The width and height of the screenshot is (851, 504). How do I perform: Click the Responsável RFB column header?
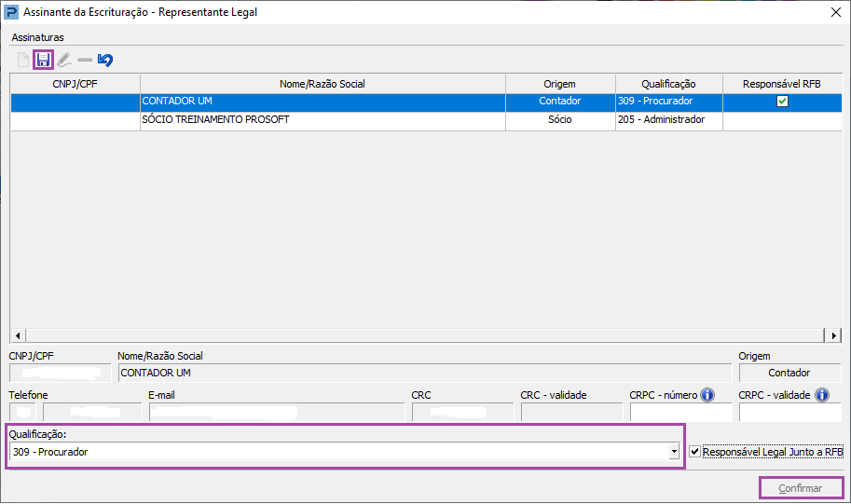pyautogui.click(x=781, y=84)
